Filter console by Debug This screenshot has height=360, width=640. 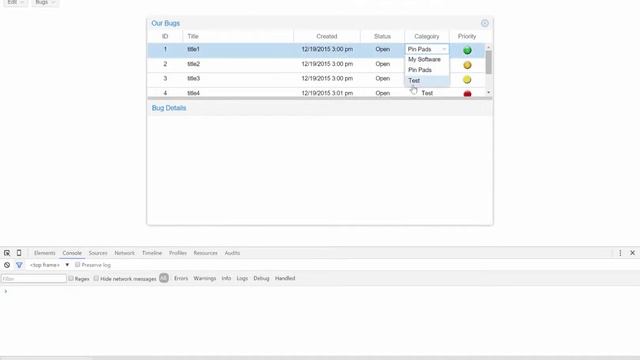click(261, 278)
